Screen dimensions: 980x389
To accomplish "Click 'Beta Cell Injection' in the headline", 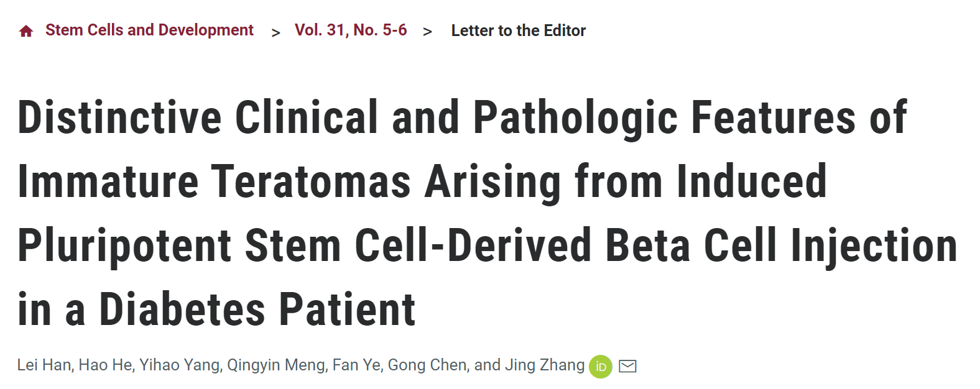I will click(782, 246).
